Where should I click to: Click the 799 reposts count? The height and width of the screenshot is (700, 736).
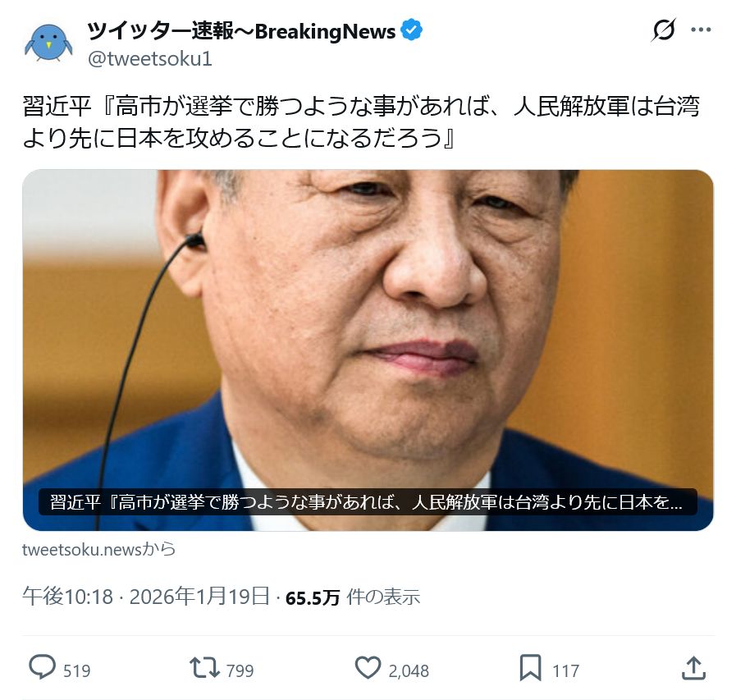[240, 671]
